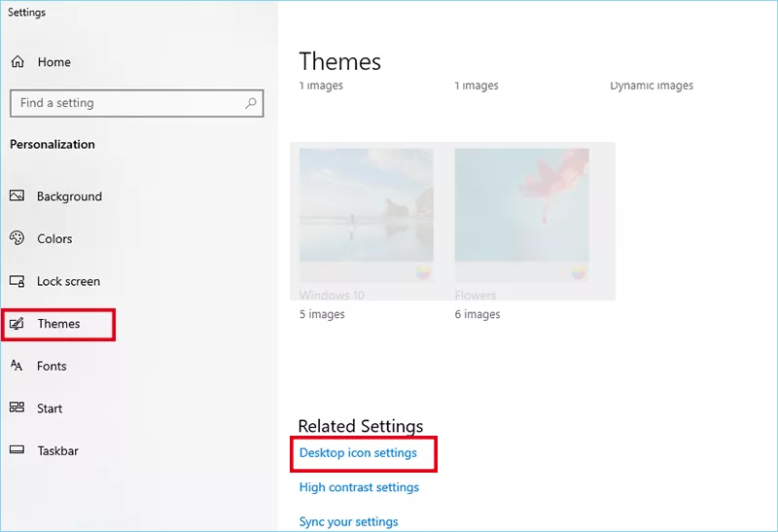Click the Fonts letter icon
This screenshot has width=778, height=532.
click(x=17, y=366)
